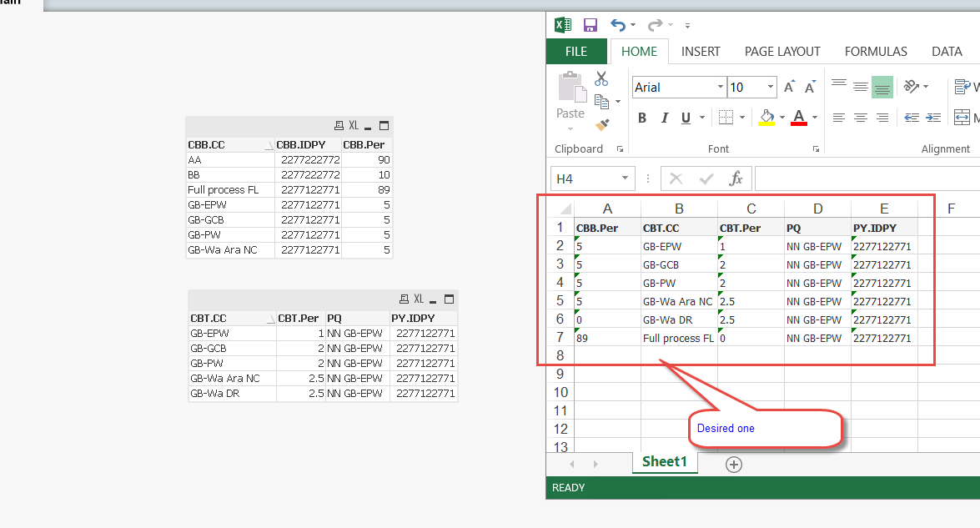Toggle Italic formatting
The image size is (980, 528).
[662, 117]
